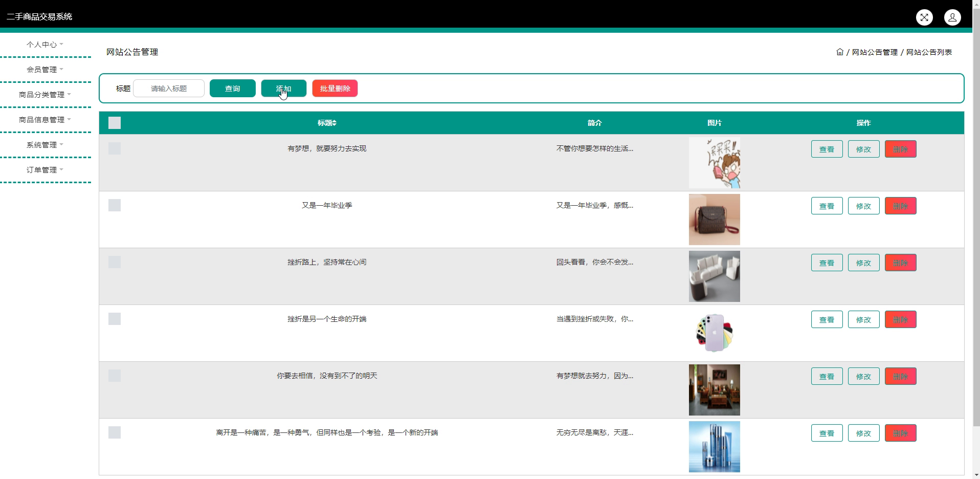Open the blue cosmetics bottles thumbnail

coord(715,447)
